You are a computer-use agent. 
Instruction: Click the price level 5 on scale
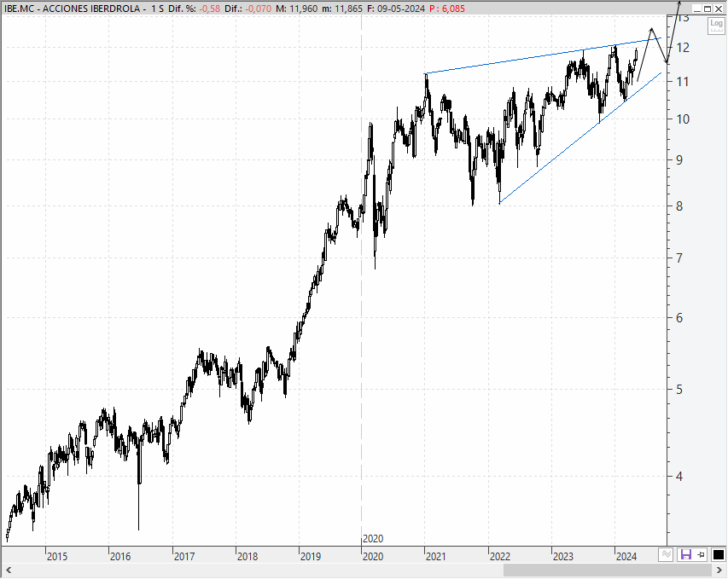(x=679, y=389)
